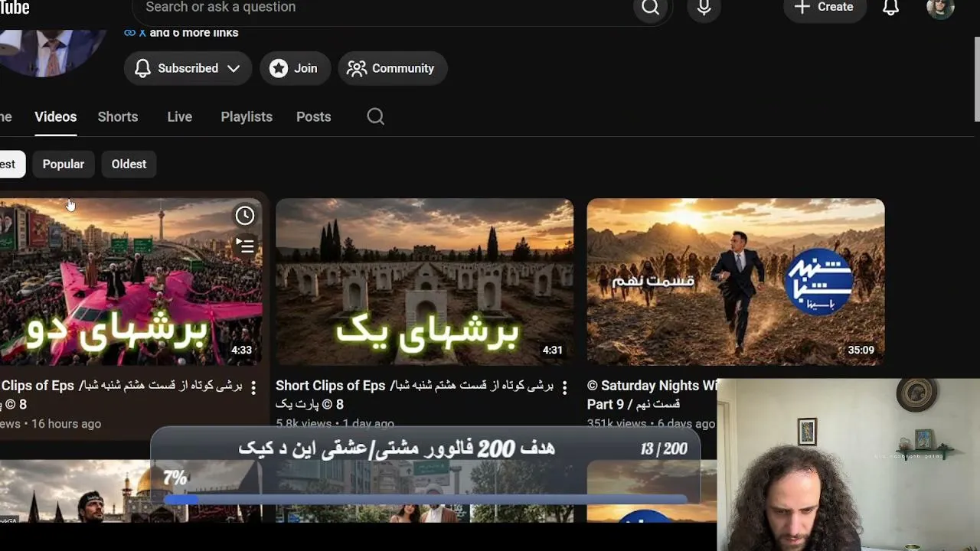This screenshot has width=980, height=551.
Task: Open the 'and 6 more links' link
Action: point(194,33)
